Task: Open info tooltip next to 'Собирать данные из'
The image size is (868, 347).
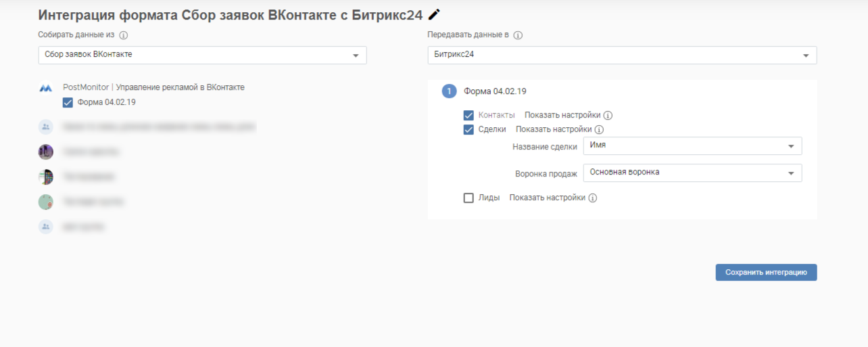Action: (x=124, y=35)
